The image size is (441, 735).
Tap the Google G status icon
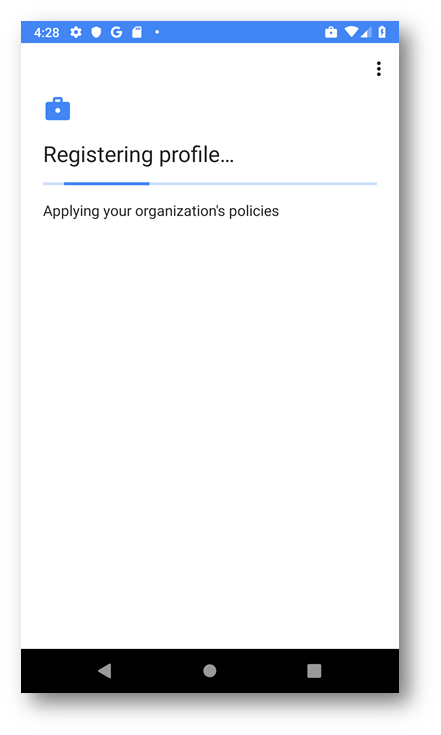tap(116, 32)
